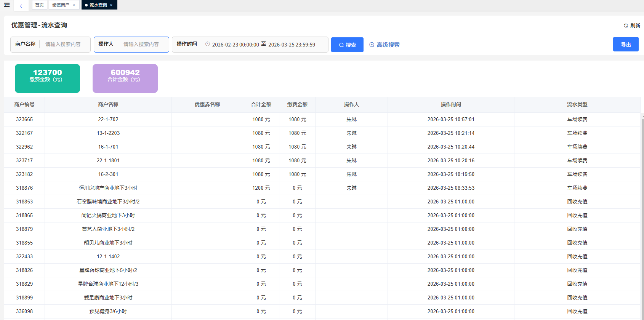The height and width of the screenshot is (320, 644).
Task: Click the 合计金额 column header
Action: 261,104
